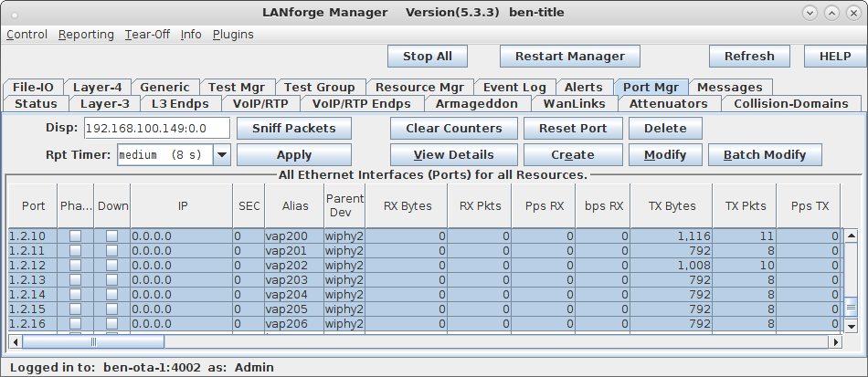Switch to the Messages tab
The height and width of the screenshot is (377, 868).
(730, 88)
